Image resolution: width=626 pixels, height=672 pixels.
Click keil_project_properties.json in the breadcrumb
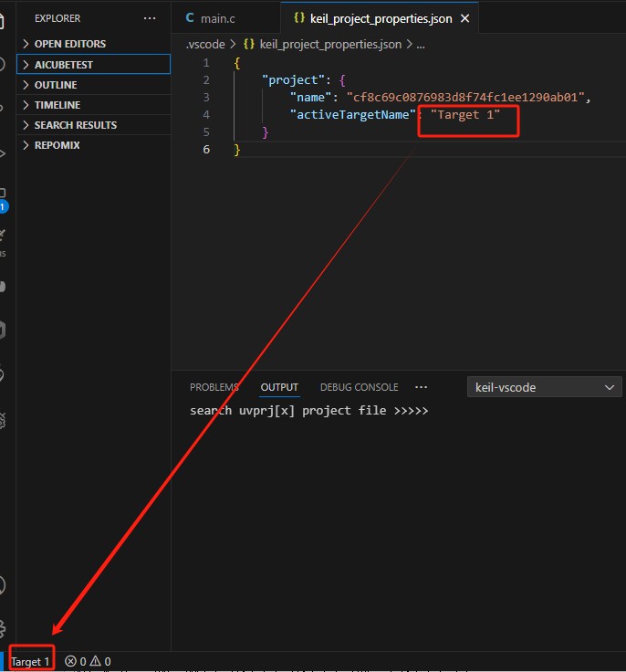(330, 44)
